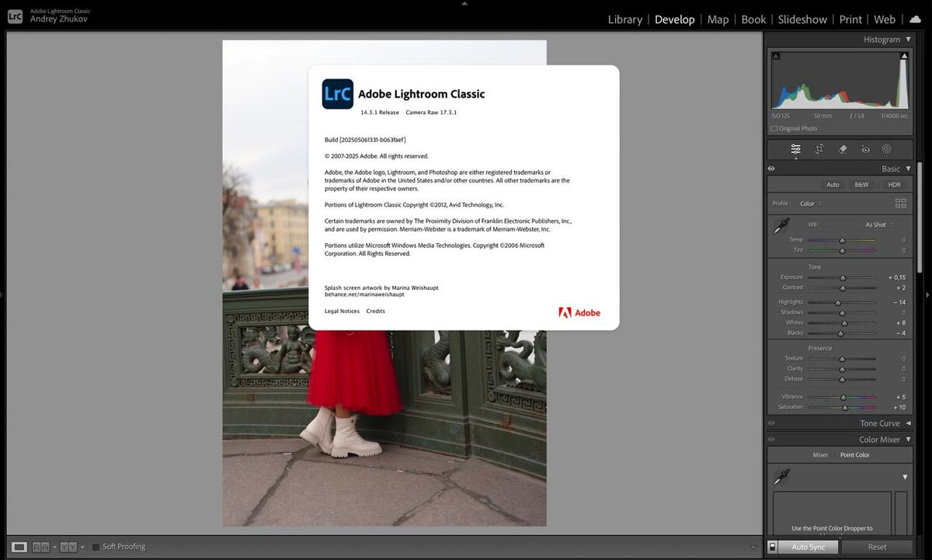The width and height of the screenshot is (932, 560).
Task: Expand the Point Color swatch disclosure triangle
Action: [x=905, y=477]
